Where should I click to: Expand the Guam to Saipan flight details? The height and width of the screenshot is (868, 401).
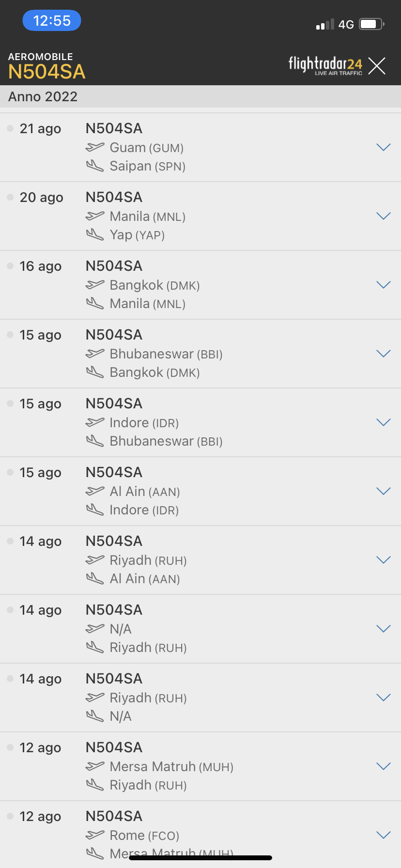pos(383,147)
